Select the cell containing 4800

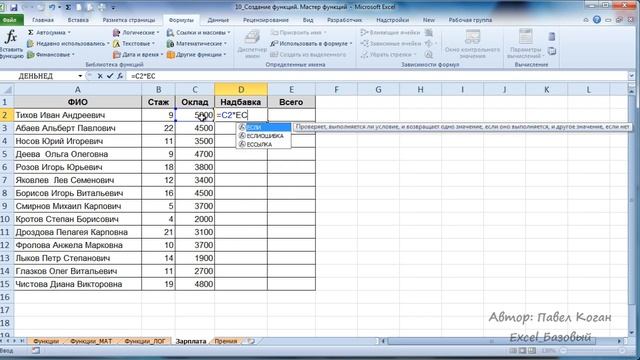pos(195,284)
